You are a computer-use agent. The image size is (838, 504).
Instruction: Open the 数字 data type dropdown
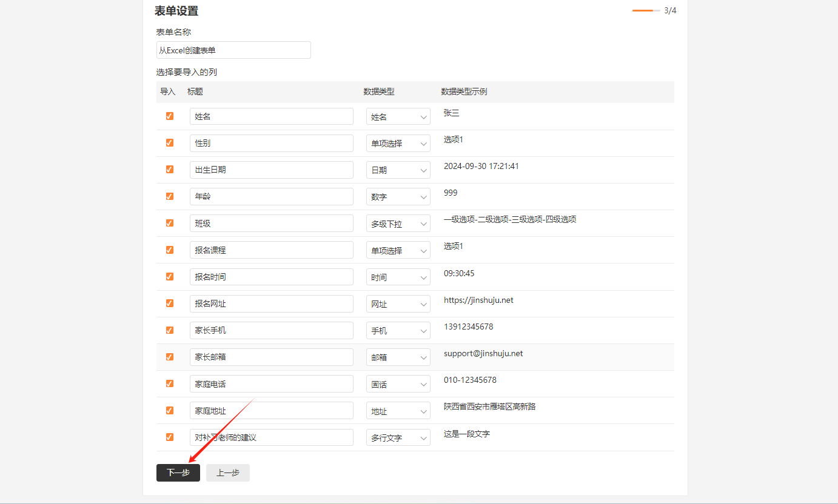[398, 196]
